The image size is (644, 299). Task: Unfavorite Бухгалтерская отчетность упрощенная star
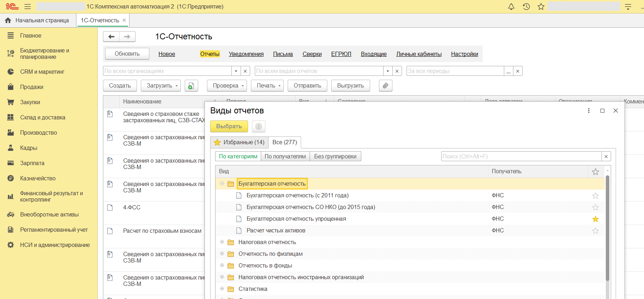click(596, 219)
